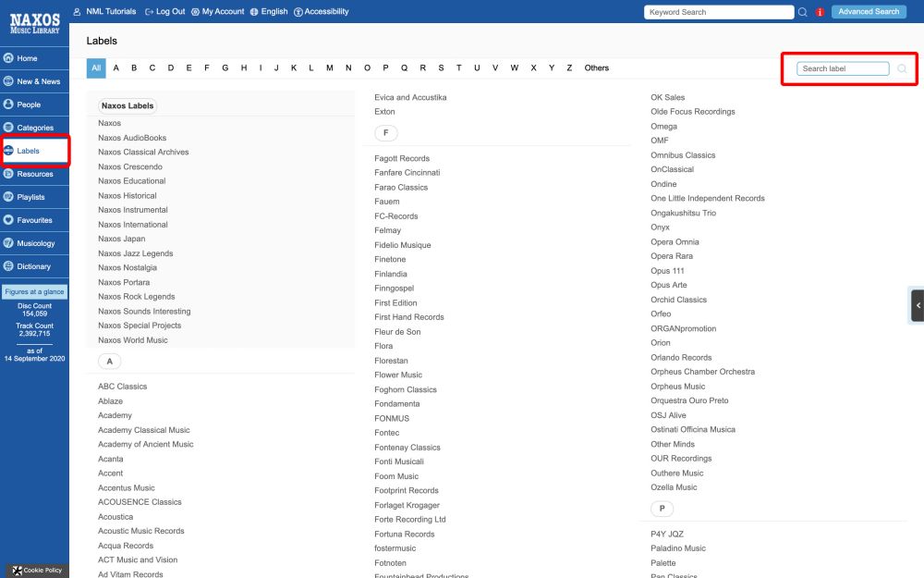Screen dimensions: 924x578
Task: Click the Home icon in sidebar
Action: pos(8,57)
